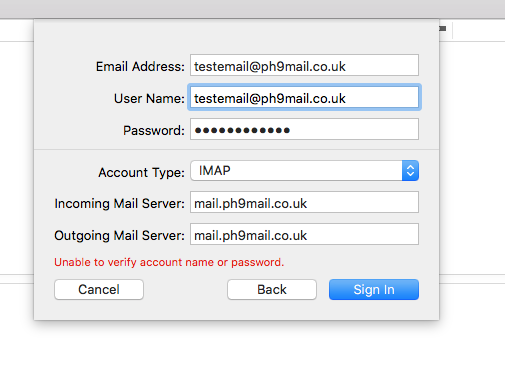
Task: Click the "Password:" label text
Action: pyautogui.click(x=154, y=130)
